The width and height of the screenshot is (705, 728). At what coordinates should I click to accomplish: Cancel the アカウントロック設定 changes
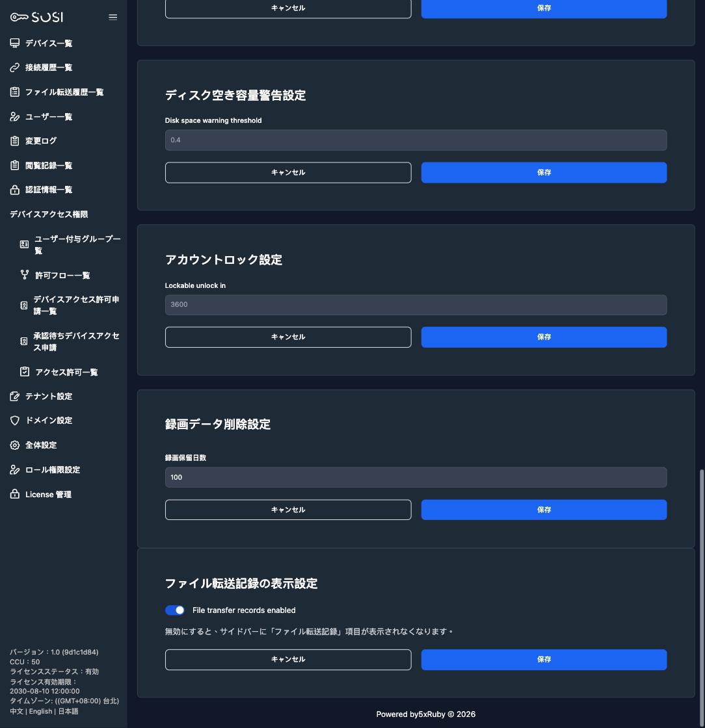pyautogui.click(x=288, y=337)
